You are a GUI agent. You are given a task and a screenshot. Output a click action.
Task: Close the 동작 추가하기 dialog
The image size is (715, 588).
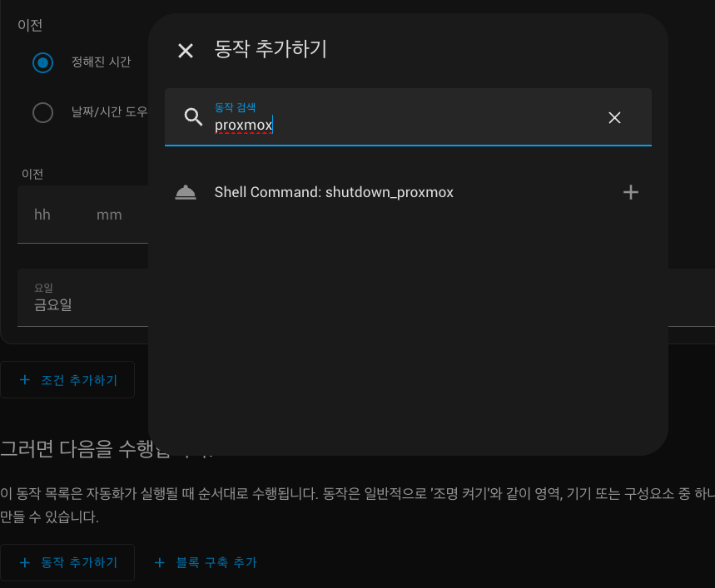tap(186, 51)
